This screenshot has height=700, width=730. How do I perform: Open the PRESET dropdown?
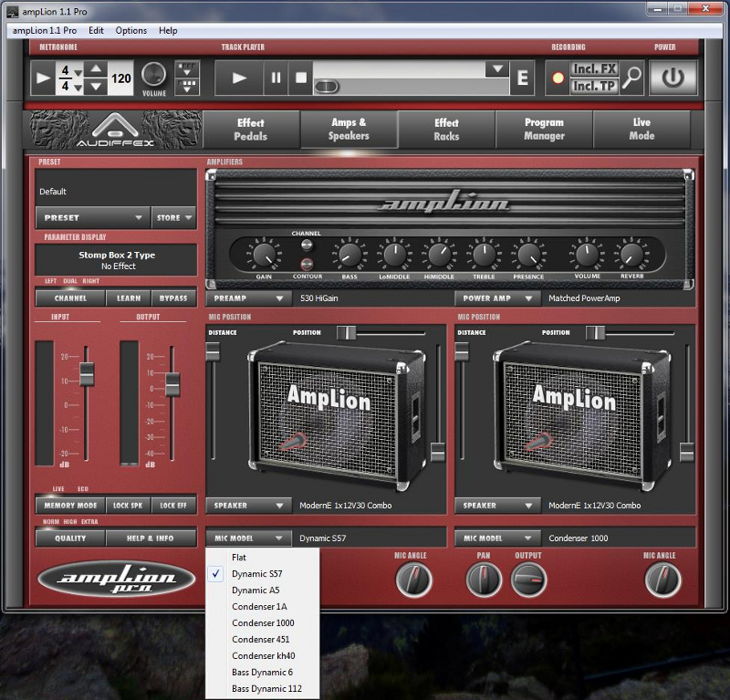pyautogui.click(x=93, y=217)
